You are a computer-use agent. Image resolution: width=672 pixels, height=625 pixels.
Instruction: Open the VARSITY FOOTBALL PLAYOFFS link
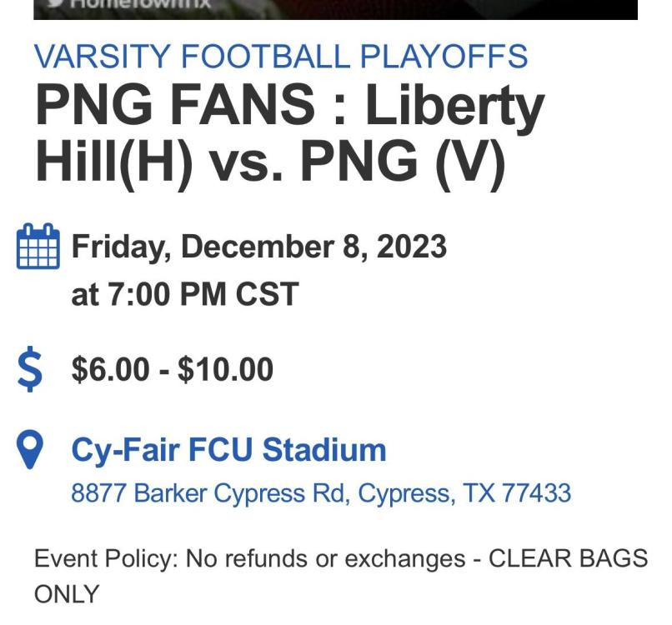pos(281,56)
